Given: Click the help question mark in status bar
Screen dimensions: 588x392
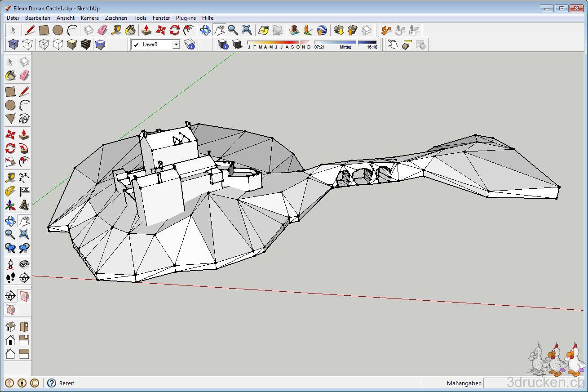Looking at the screenshot, I should pyautogui.click(x=52, y=383).
